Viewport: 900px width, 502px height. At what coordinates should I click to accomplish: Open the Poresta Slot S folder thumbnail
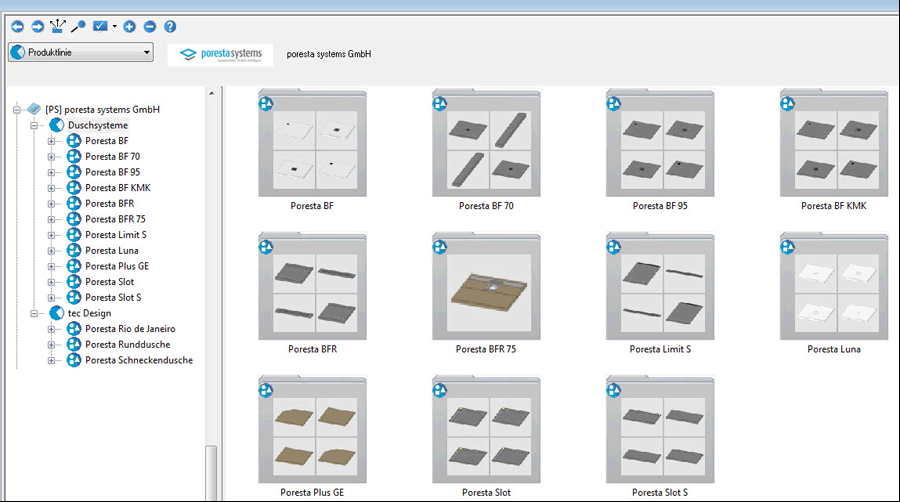[660, 430]
